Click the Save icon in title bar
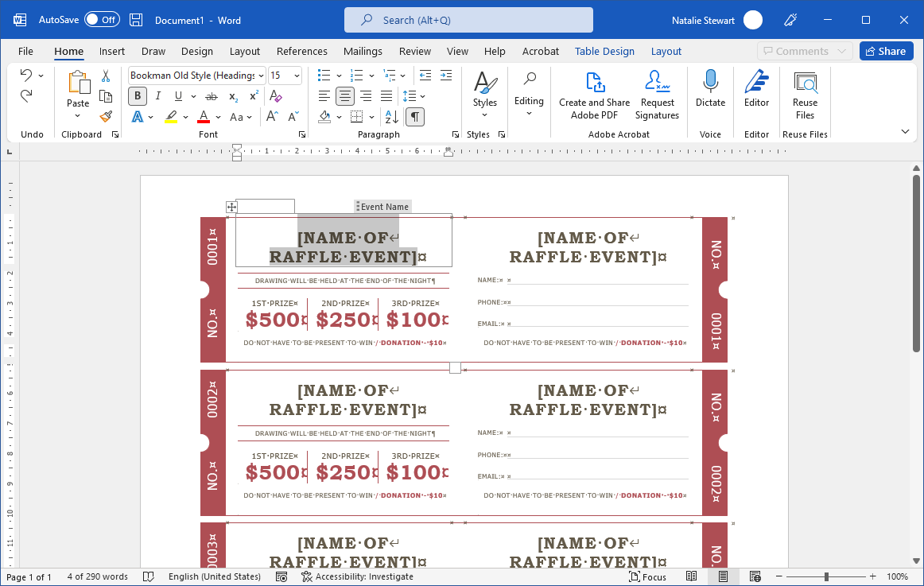Viewport: 924px width, 586px height. 136,20
